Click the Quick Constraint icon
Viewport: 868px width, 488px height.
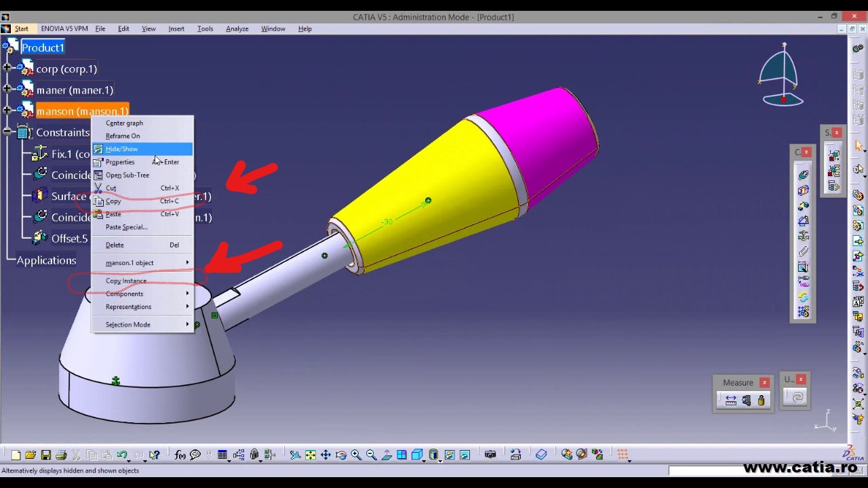tap(804, 267)
